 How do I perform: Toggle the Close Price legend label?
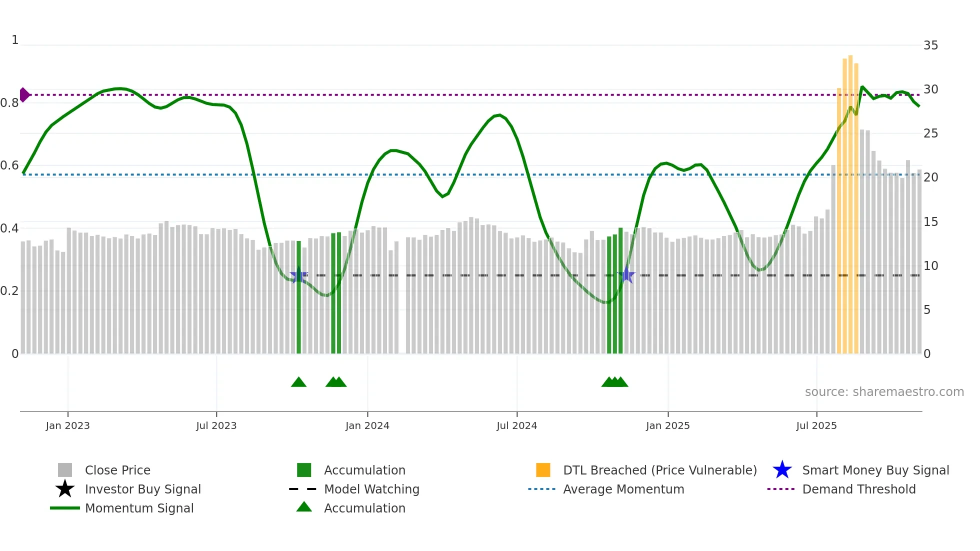pyautogui.click(x=117, y=470)
